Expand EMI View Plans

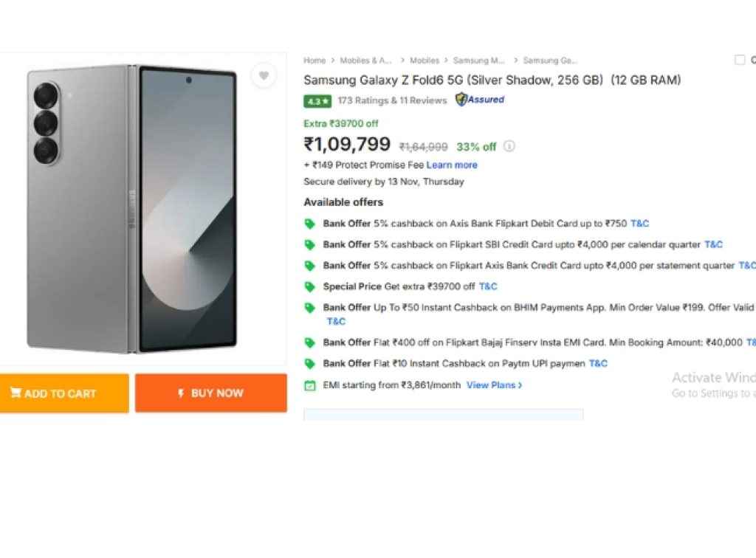tap(494, 385)
